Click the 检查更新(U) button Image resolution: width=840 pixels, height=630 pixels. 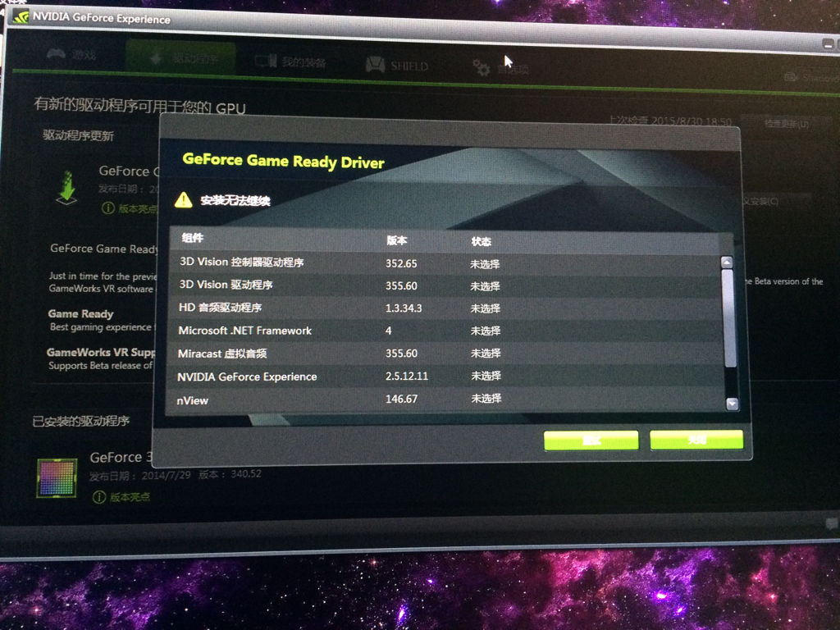click(x=785, y=124)
